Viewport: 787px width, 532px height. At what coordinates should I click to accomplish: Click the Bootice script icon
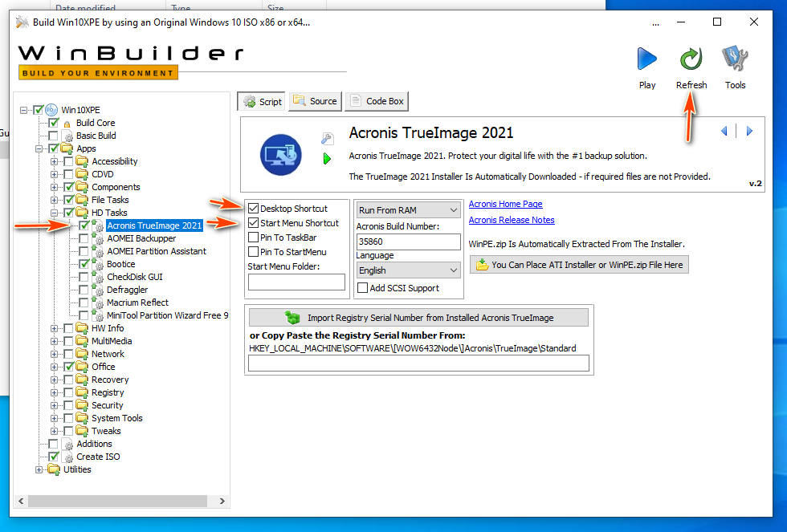pos(97,264)
